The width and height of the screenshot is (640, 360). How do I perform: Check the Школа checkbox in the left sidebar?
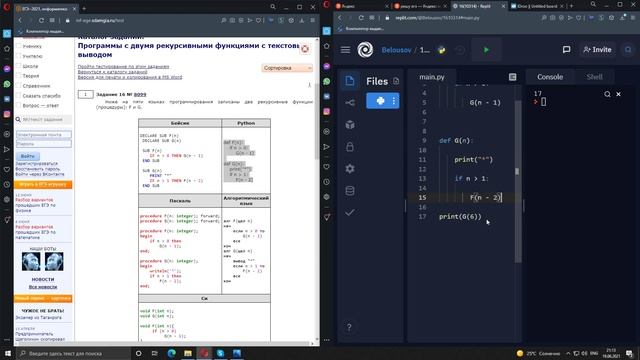tap(18, 66)
